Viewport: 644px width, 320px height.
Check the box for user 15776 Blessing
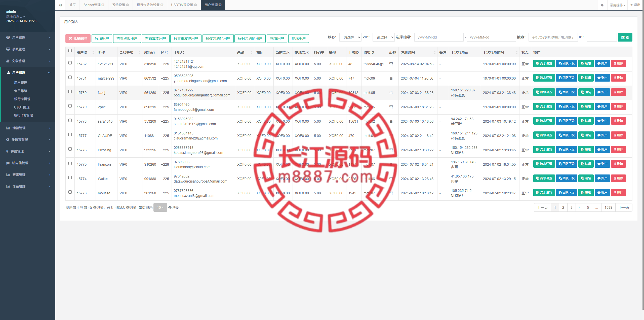coord(70,149)
